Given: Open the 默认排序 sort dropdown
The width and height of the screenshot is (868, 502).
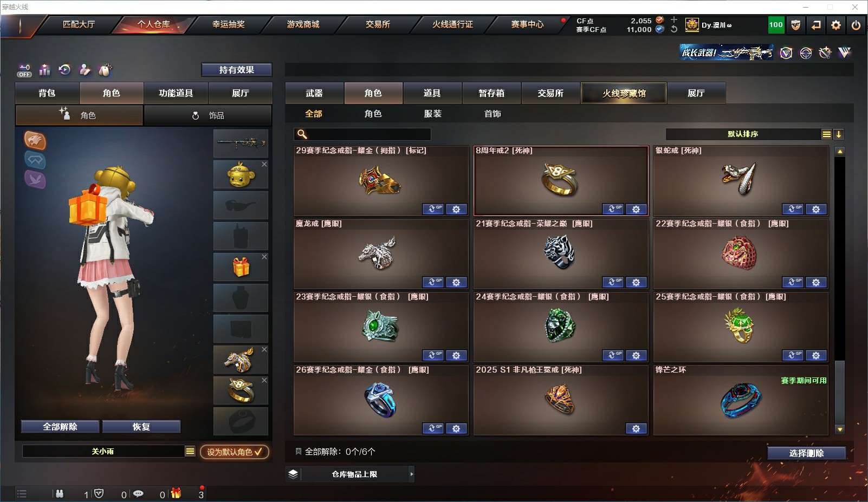Looking at the screenshot, I should (826, 134).
